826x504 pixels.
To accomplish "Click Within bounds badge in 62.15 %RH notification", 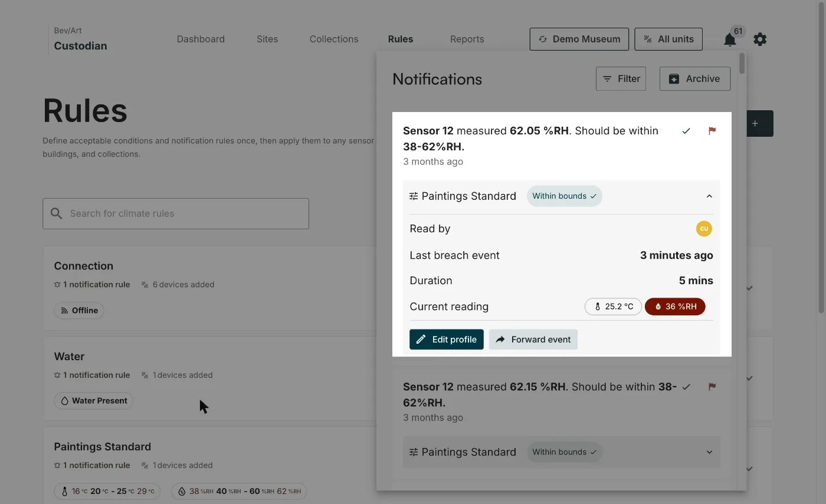I will (564, 452).
